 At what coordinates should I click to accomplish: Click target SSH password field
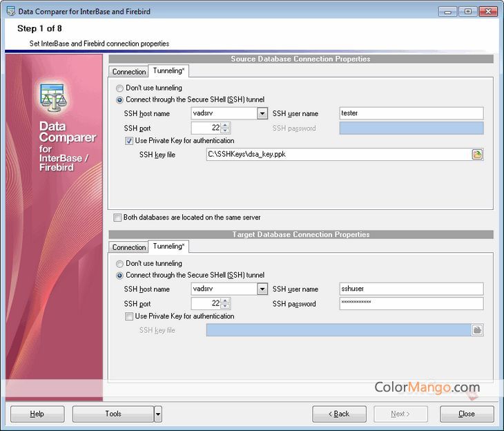[x=411, y=304]
